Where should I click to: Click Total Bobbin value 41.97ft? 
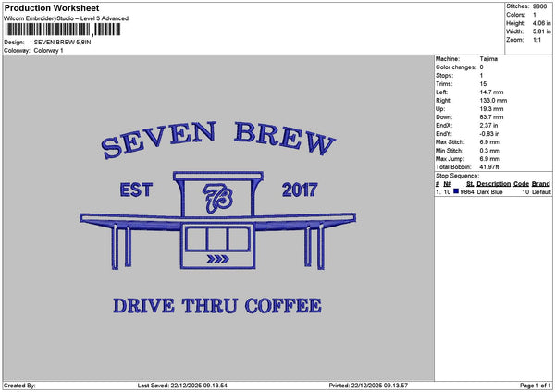click(488, 167)
